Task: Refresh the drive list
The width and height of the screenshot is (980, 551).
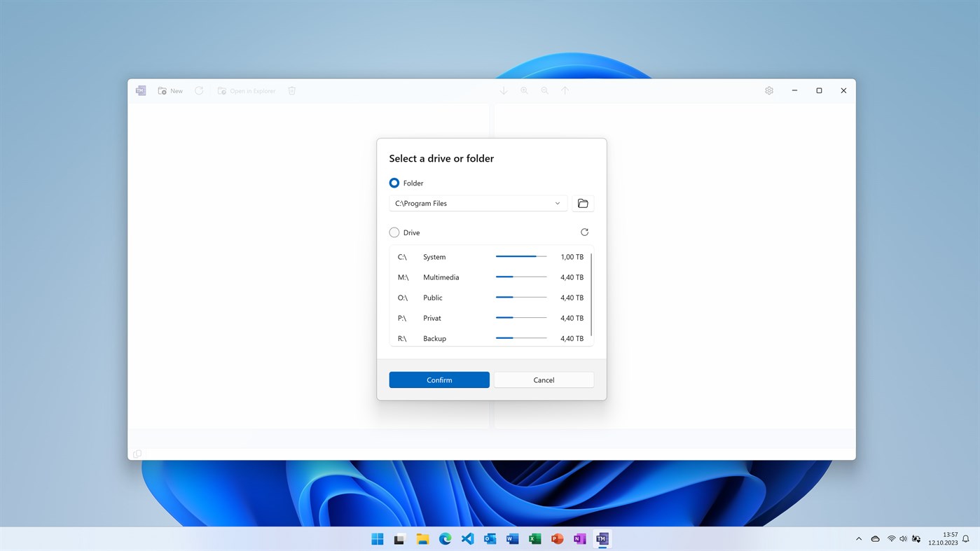Action: point(584,232)
